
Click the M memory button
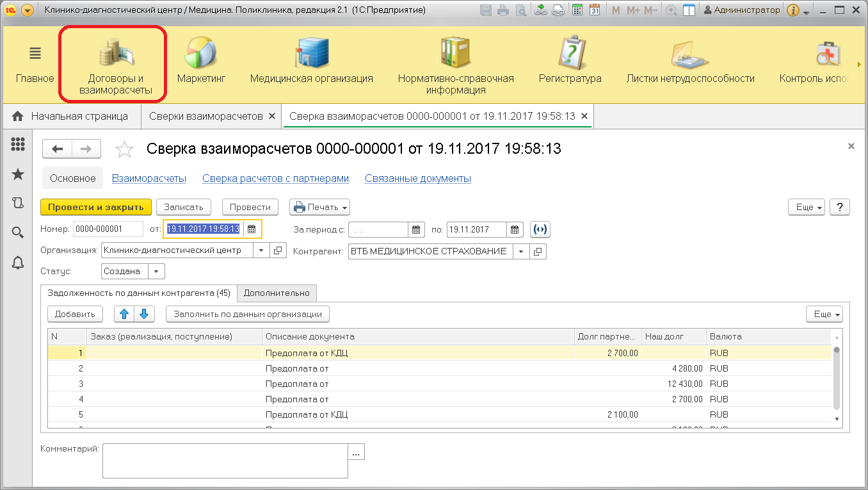615,10
